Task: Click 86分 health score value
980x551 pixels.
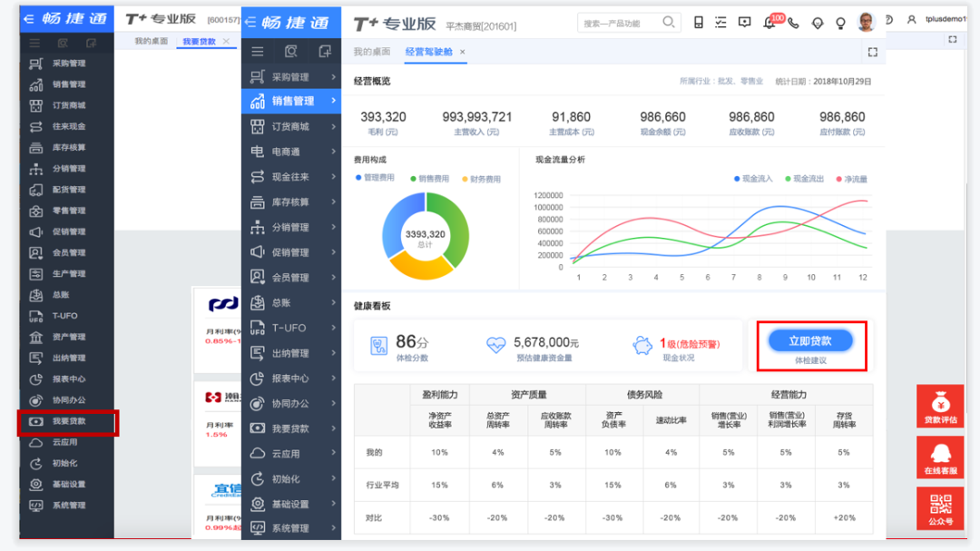Action: [413, 341]
